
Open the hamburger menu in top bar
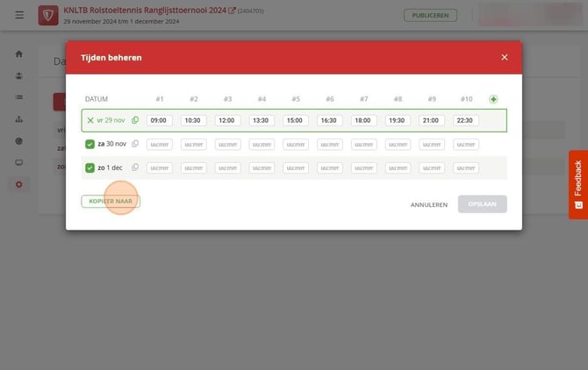[19, 15]
